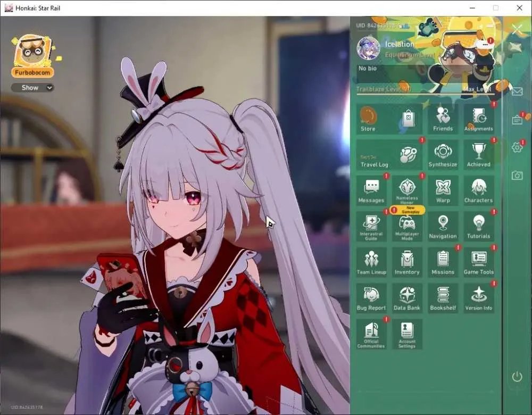Click the Icelation profile avatar
The width and height of the screenshot is (532, 415).
(x=368, y=48)
